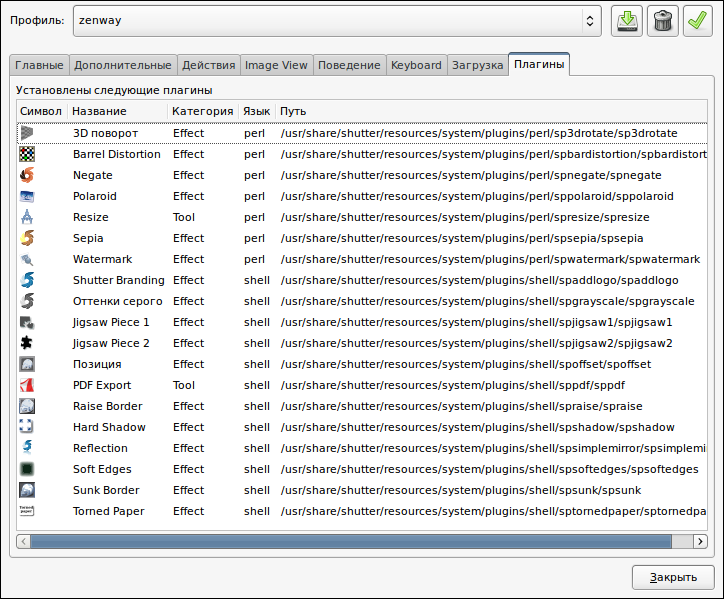Sort by the Язык column header
The width and height of the screenshot is (724, 599).
click(x=257, y=111)
